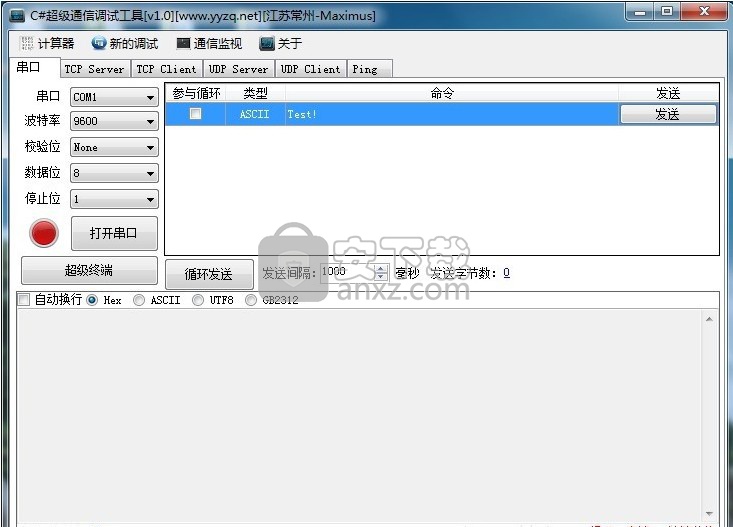The image size is (733, 527).
Task: Switch to the TCP Server tab
Action: [95, 69]
